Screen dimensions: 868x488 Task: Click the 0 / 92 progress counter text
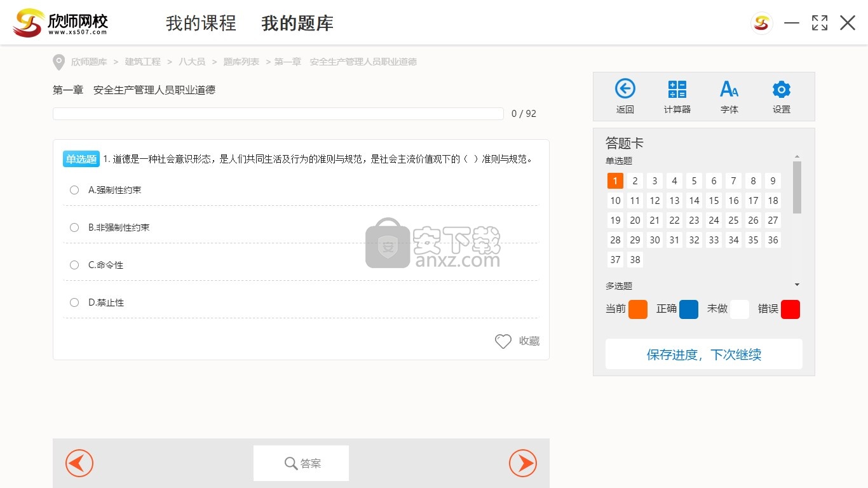(x=524, y=114)
